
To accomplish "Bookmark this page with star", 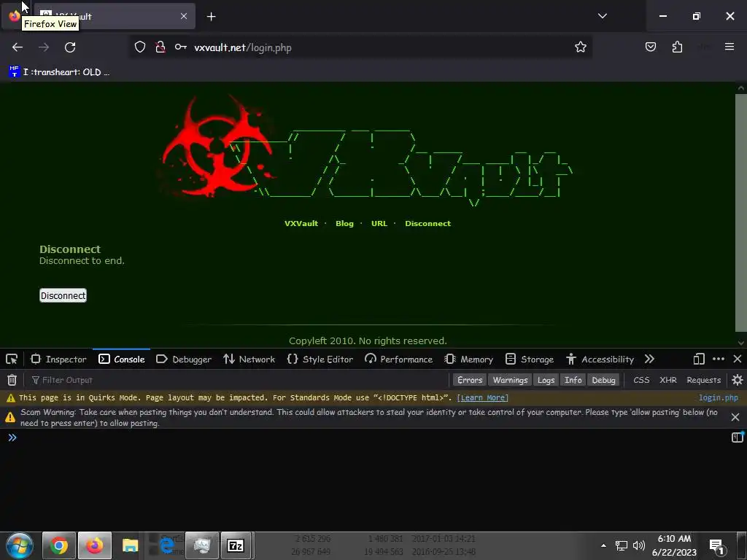I will coord(580,47).
